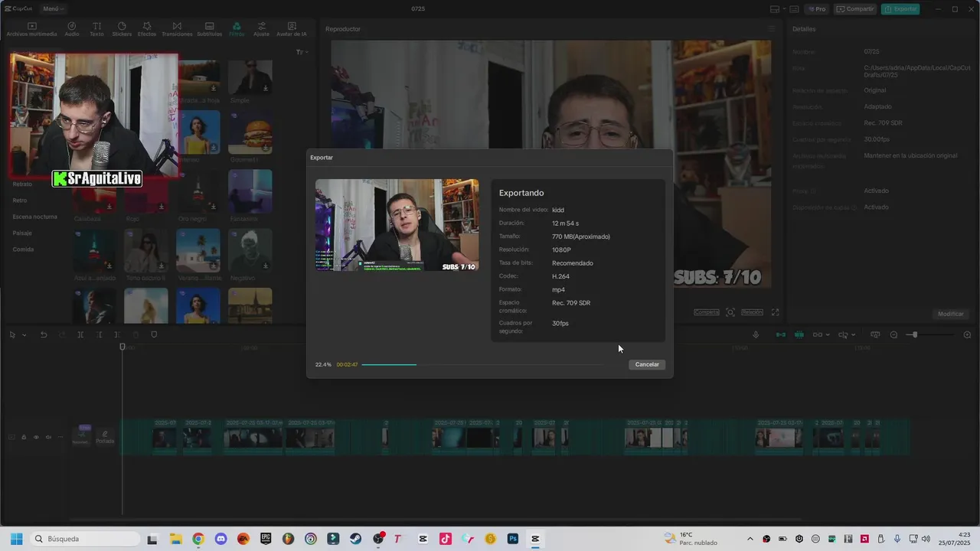Select the Negativo filter thumbnail
This screenshot has width=980, height=551.
coord(250,250)
